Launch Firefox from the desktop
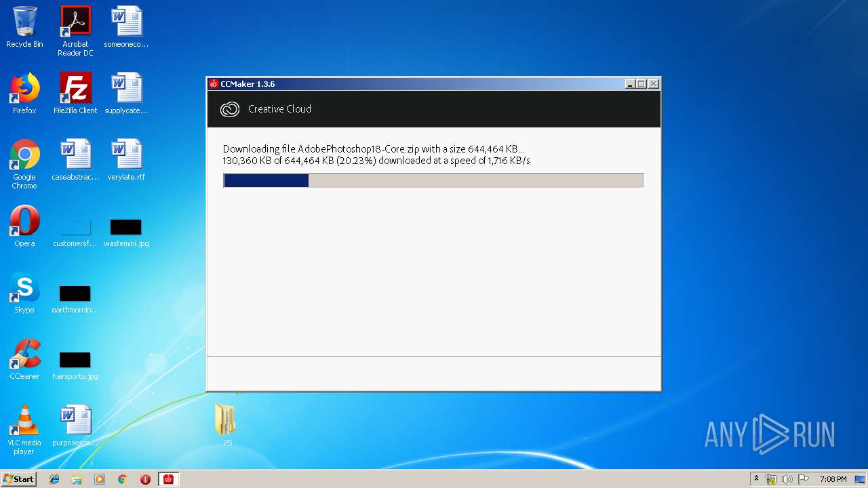868x488 pixels. tap(24, 94)
